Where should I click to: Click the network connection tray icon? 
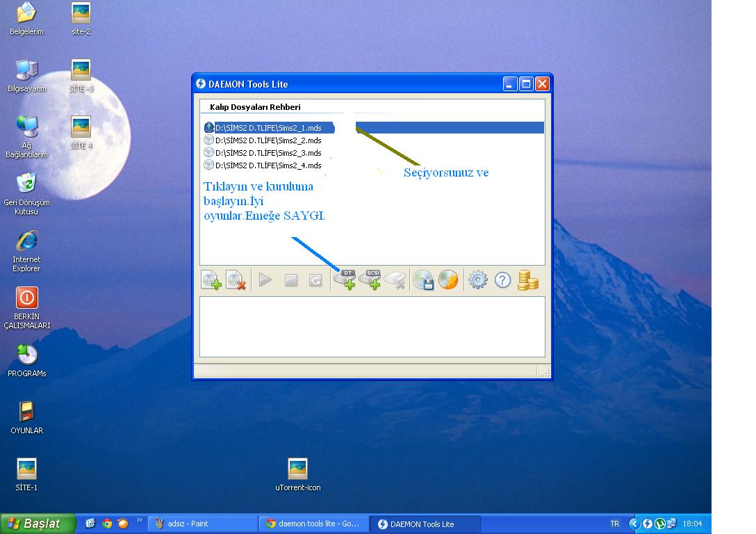(x=672, y=524)
